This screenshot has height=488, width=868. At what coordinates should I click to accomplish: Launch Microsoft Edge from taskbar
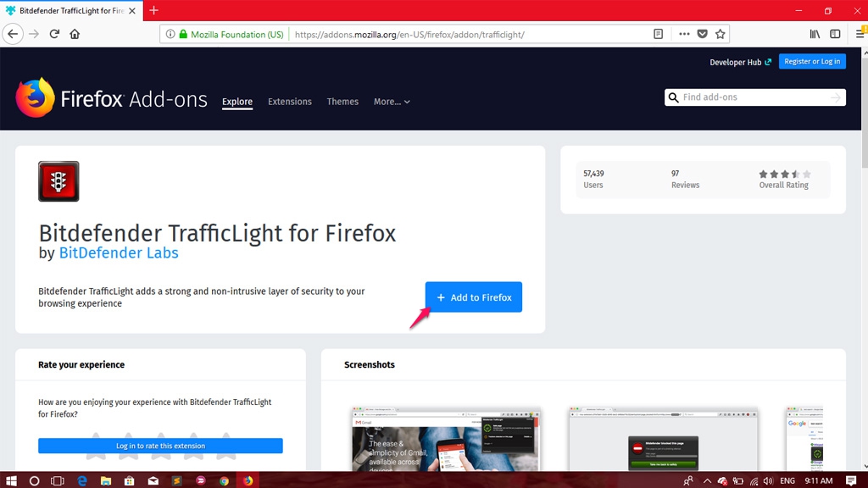pos(82,480)
